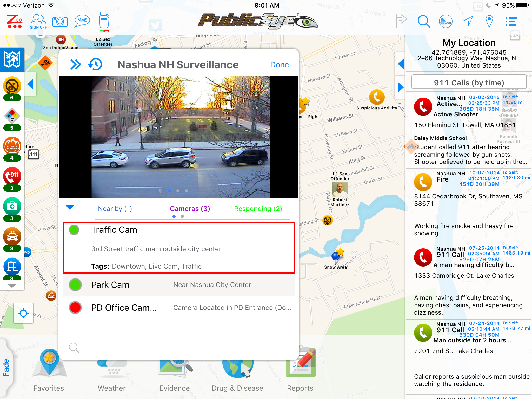Tap right panel upper left-arrow handle
The image size is (532, 399).
pyautogui.click(x=400, y=64)
